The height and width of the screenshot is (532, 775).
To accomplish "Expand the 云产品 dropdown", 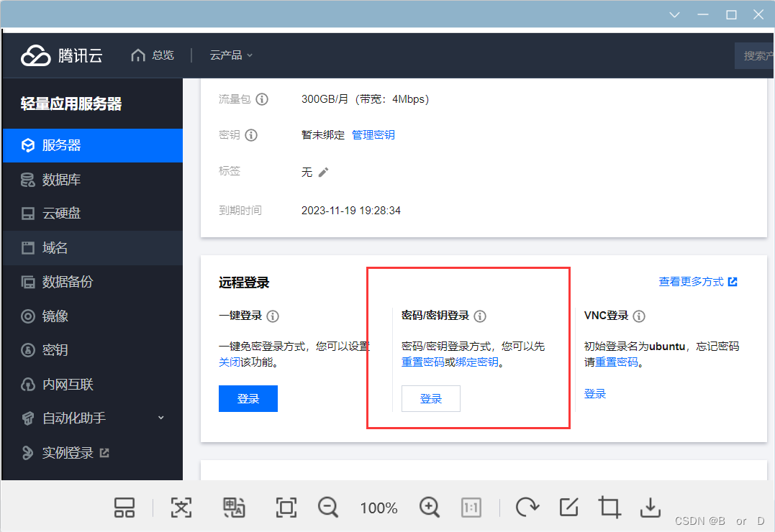I will pos(231,55).
